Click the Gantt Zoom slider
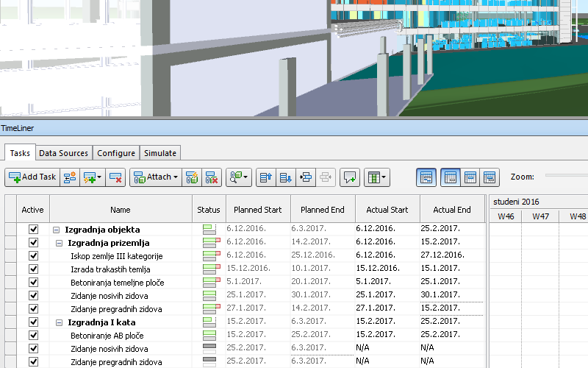 click(x=566, y=177)
